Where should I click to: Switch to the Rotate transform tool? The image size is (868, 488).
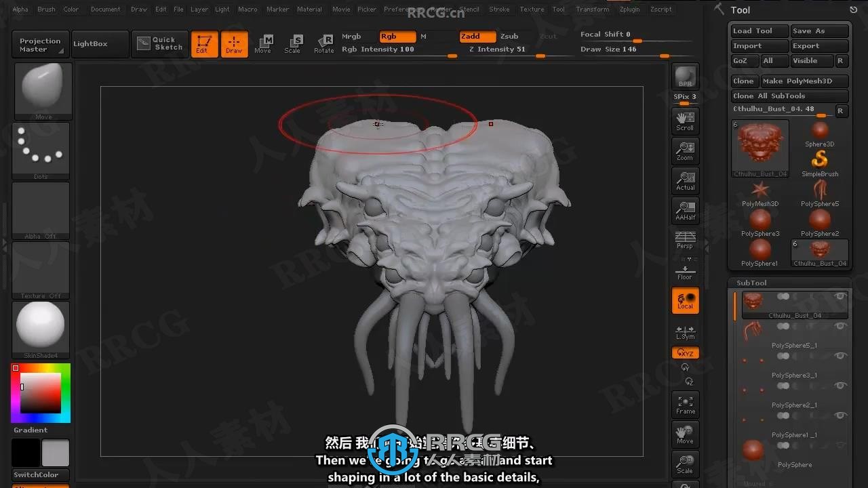[323, 44]
